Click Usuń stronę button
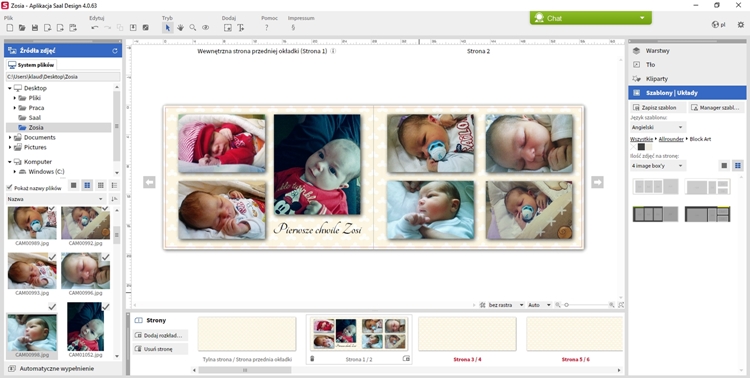 pyautogui.click(x=161, y=349)
